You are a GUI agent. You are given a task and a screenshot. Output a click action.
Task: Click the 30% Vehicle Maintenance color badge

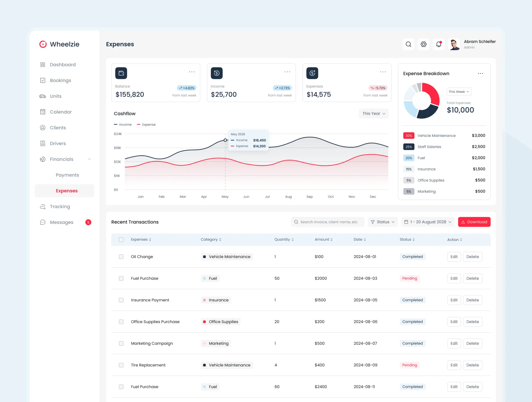pyautogui.click(x=409, y=136)
